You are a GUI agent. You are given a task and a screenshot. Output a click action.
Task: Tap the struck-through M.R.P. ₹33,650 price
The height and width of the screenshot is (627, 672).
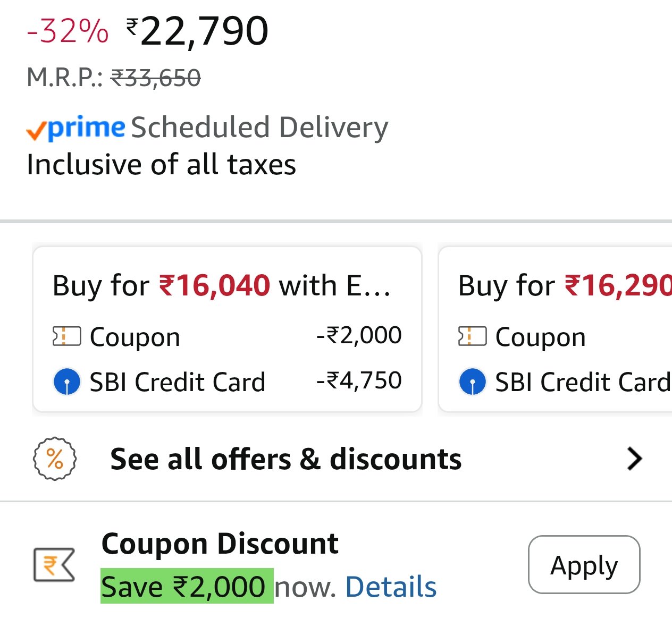click(155, 78)
